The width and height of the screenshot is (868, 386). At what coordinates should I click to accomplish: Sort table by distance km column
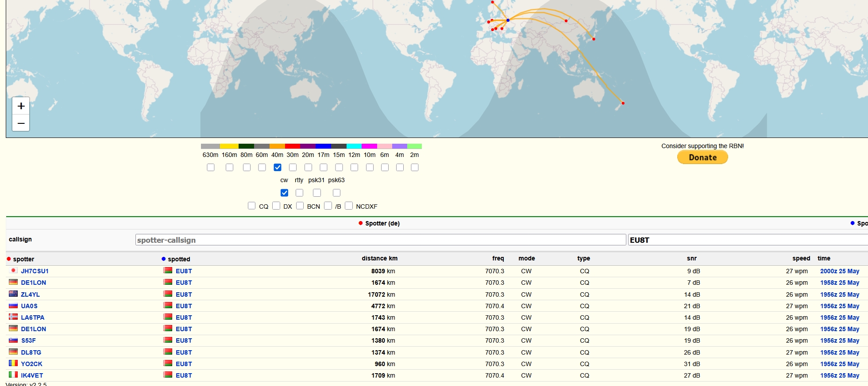tap(379, 259)
